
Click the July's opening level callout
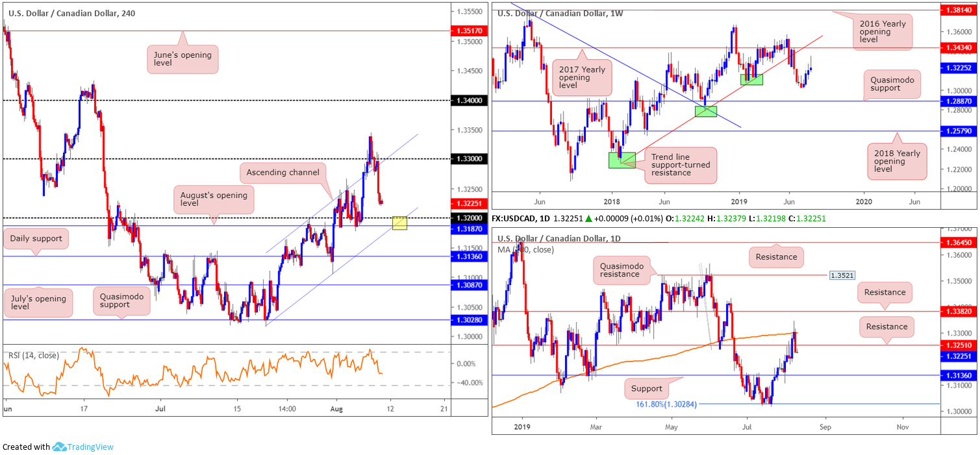pyautogui.click(x=39, y=302)
